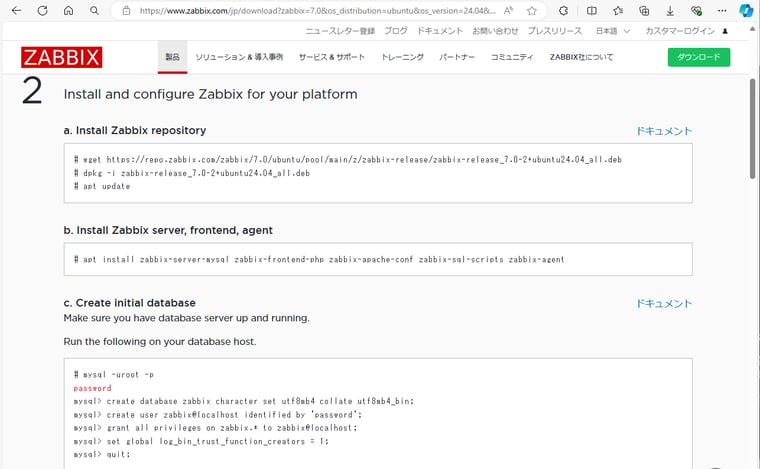Open the パートナー menu
This screenshot has width=760, height=469.
point(457,57)
